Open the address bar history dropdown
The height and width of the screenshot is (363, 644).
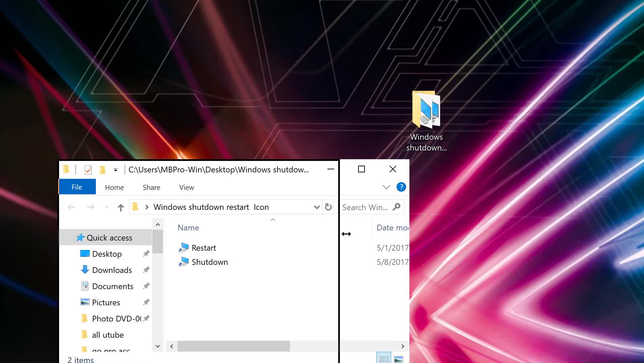pyautogui.click(x=317, y=207)
